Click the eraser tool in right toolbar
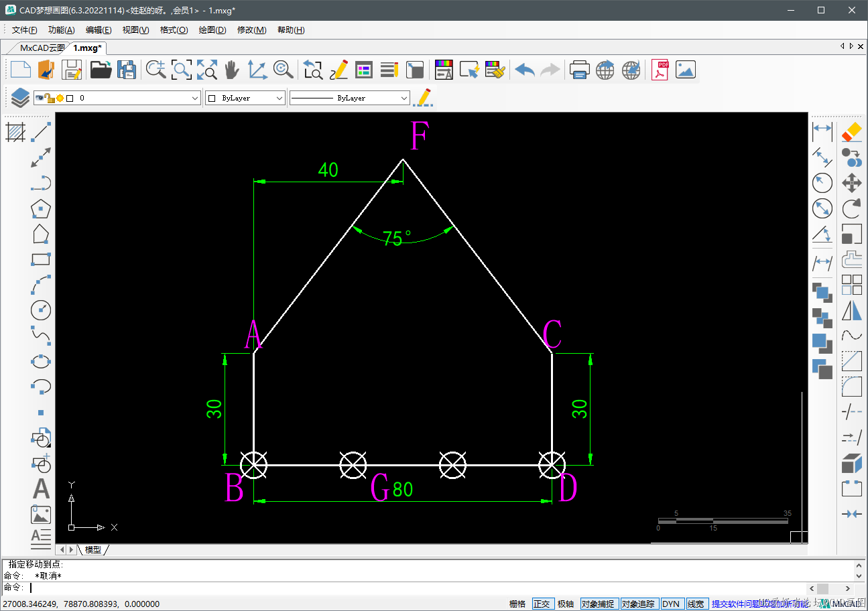Screen dimensions: 868x611 [x=851, y=131]
